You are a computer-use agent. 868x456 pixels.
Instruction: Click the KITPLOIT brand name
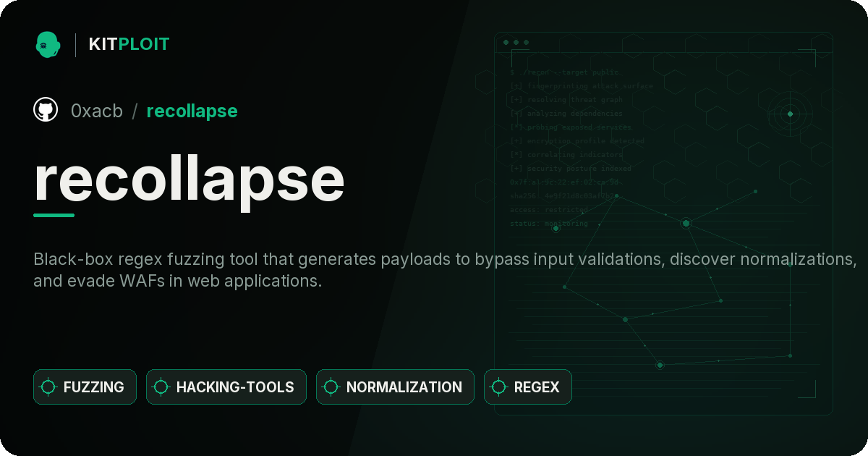[x=129, y=44]
